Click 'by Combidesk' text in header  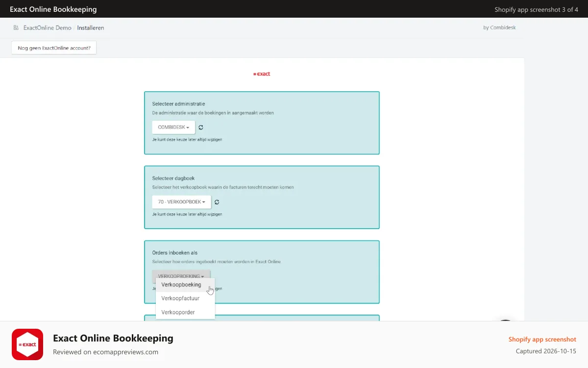pyautogui.click(x=499, y=27)
